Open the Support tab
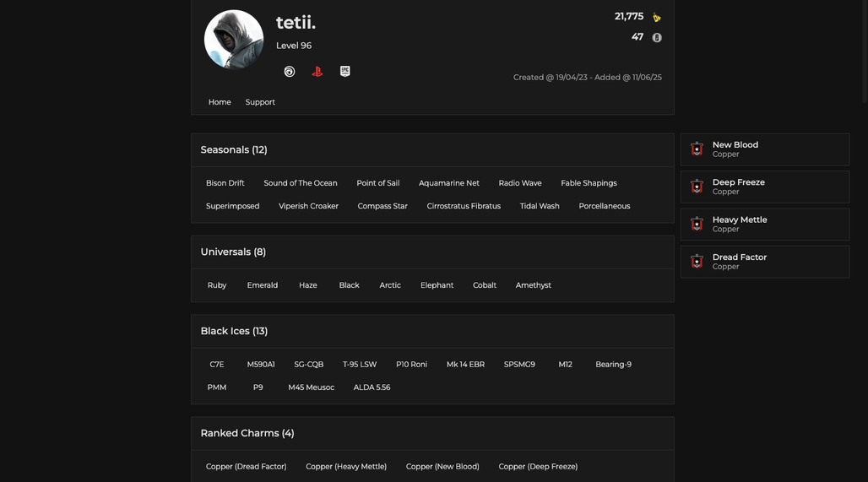The height and width of the screenshot is (482, 868). pos(260,102)
